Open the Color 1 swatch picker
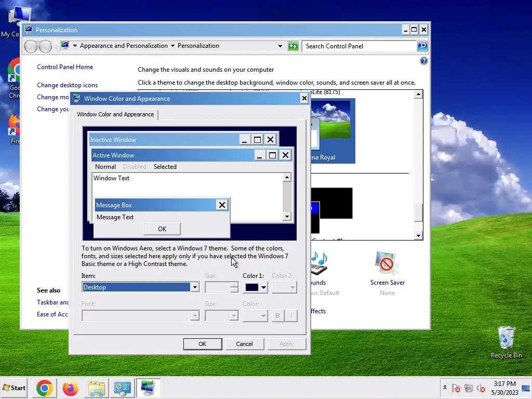 pos(255,287)
